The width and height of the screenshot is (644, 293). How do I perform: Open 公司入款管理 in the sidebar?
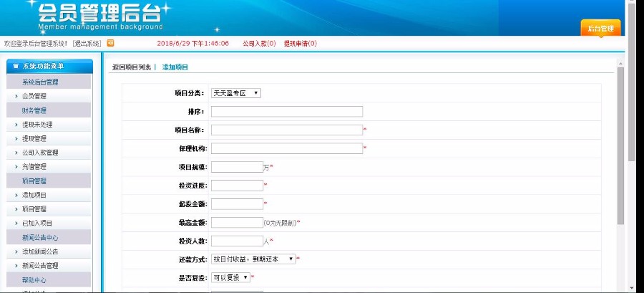pos(40,153)
